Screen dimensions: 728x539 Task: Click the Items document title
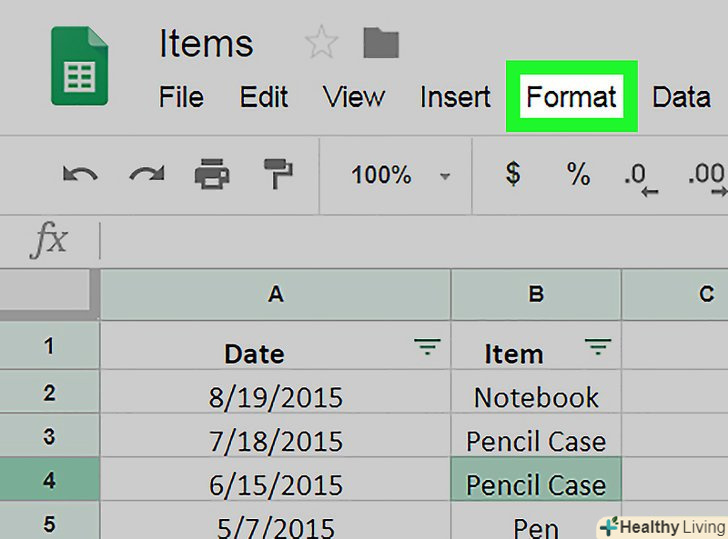coord(206,44)
